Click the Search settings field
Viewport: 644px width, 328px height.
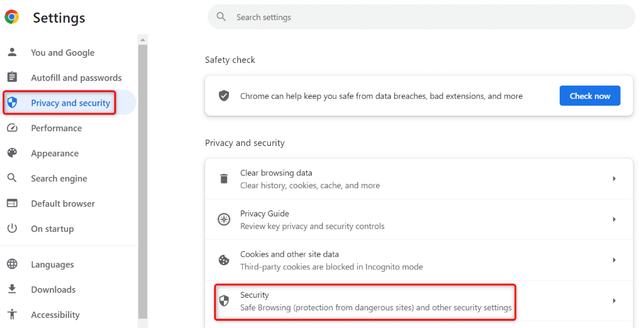click(x=421, y=17)
